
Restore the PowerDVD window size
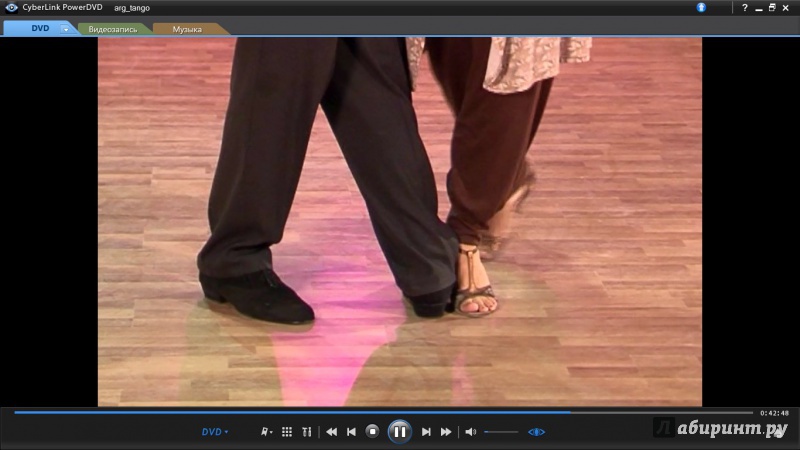click(x=772, y=8)
